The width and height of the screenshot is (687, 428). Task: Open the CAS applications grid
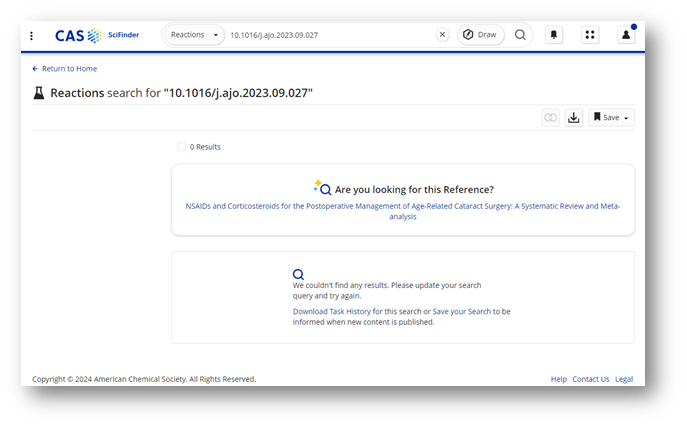(590, 35)
